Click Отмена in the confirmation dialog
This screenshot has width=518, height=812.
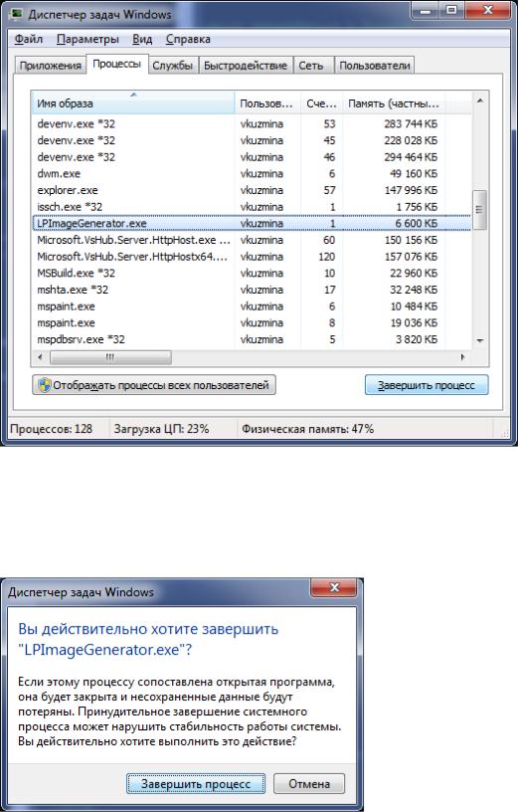pos(309,783)
